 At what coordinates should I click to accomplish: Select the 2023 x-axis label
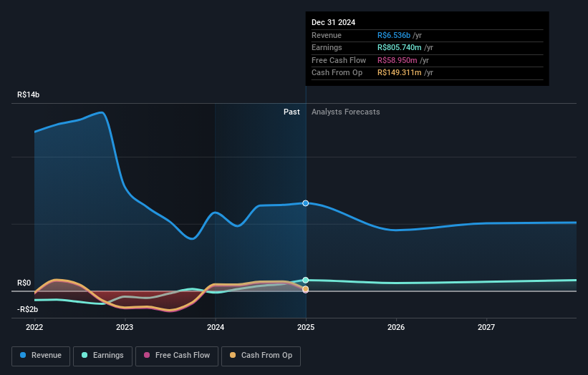pos(125,327)
